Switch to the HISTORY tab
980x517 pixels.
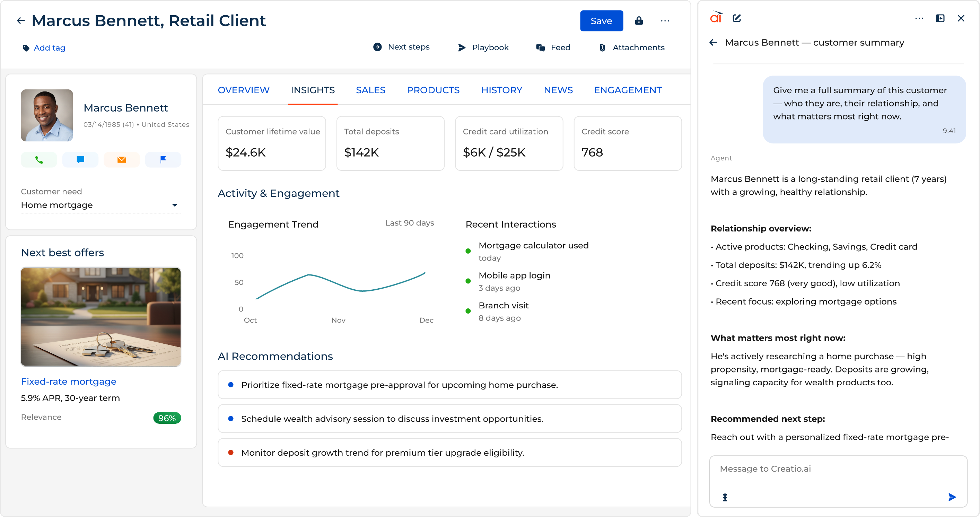pos(501,90)
